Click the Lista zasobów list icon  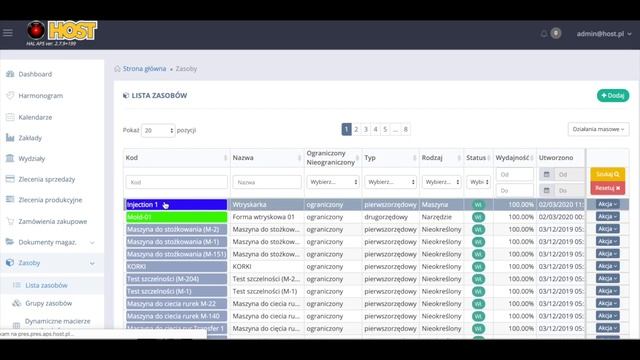[17, 285]
